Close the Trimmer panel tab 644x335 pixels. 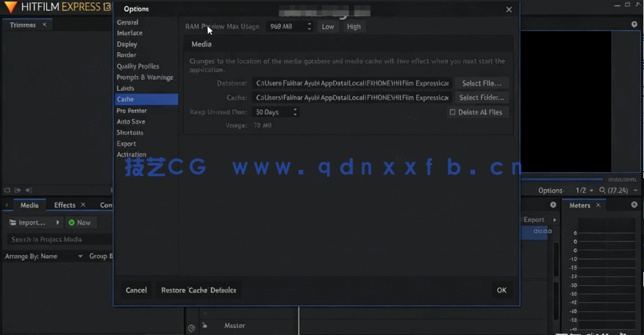click(45, 25)
